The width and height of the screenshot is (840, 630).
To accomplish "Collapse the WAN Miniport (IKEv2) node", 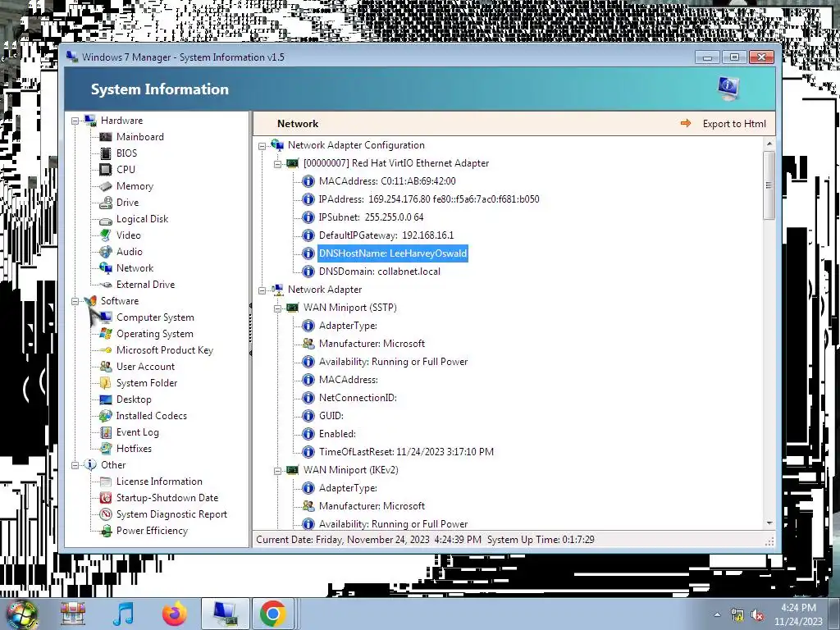I will tap(277, 471).
